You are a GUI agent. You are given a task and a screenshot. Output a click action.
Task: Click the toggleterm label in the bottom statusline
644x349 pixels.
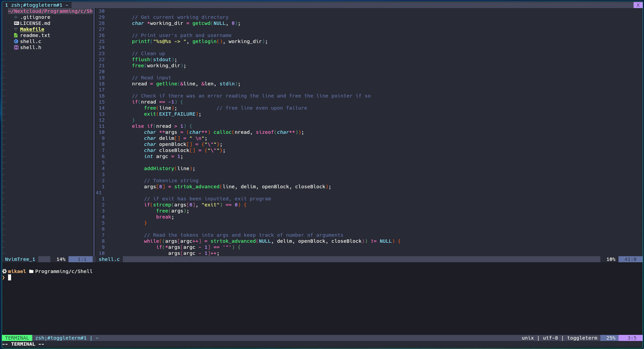[x=582, y=338]
